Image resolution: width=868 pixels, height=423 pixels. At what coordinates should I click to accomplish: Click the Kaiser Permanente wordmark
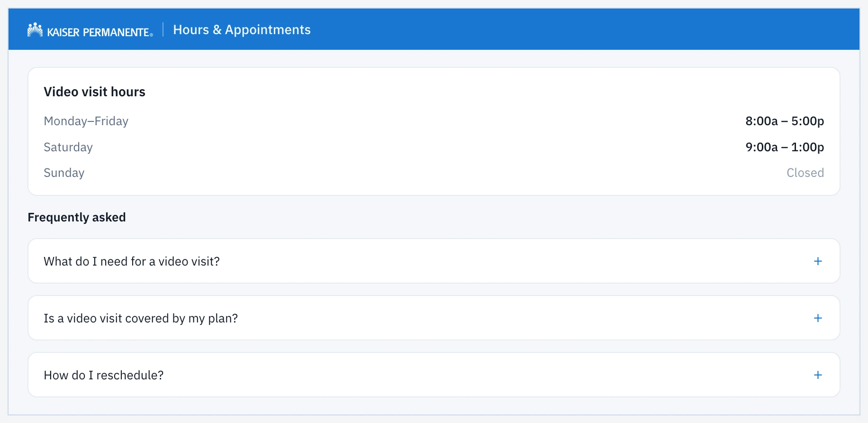click(x=100, y=32)
